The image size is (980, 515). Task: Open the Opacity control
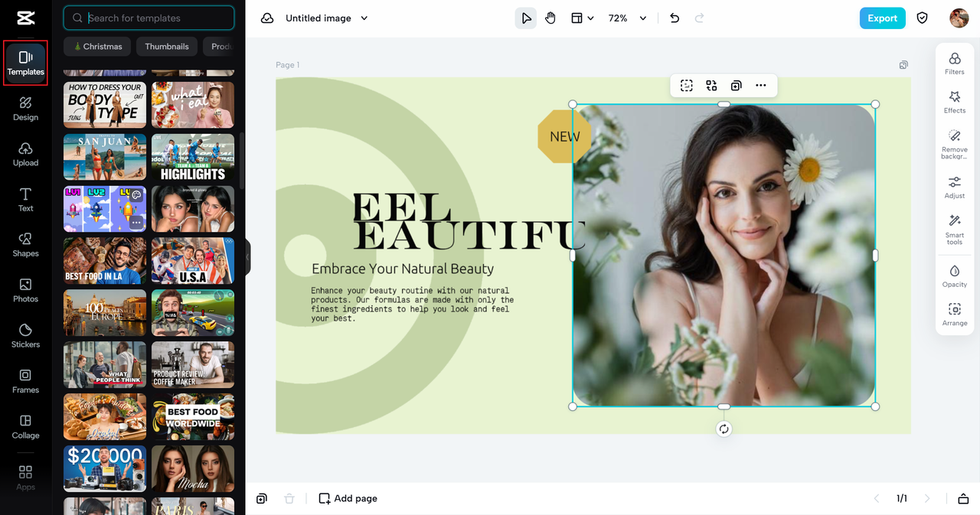(x=955, y=276)
